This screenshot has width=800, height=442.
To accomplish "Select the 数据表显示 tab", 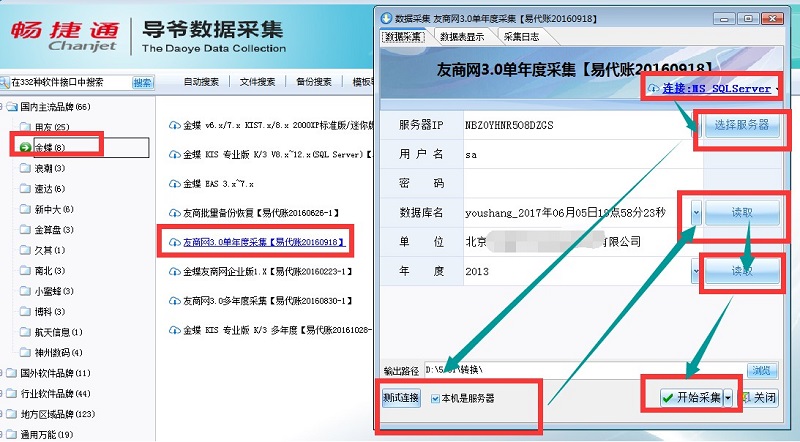I will pos(462,37).
